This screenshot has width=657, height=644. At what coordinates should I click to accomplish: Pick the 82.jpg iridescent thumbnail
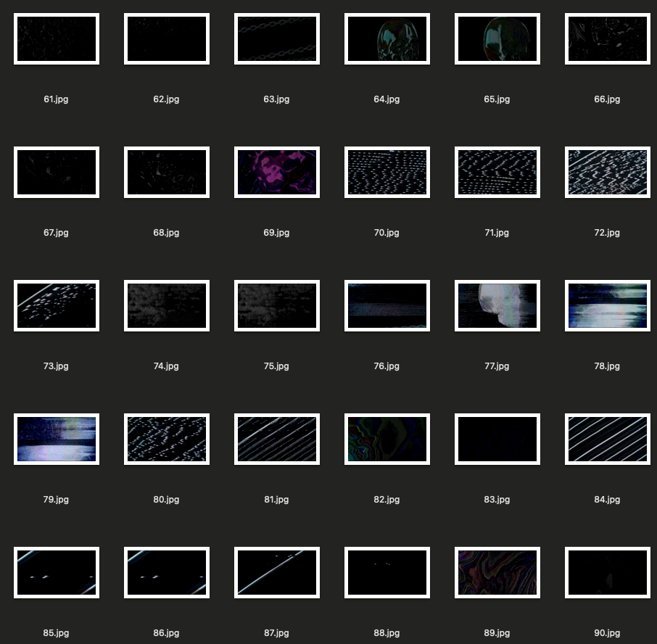(x=387, y=439)
